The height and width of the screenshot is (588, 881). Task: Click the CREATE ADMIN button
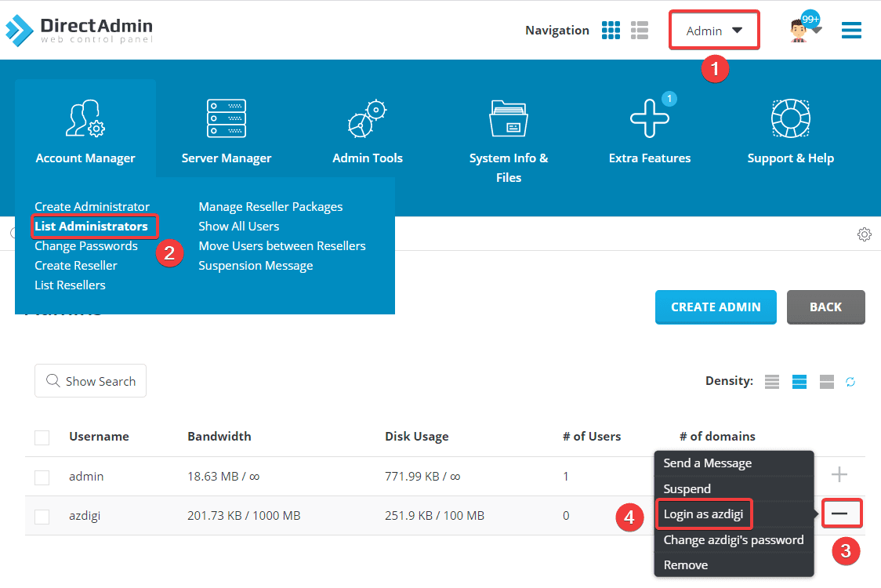715,307
